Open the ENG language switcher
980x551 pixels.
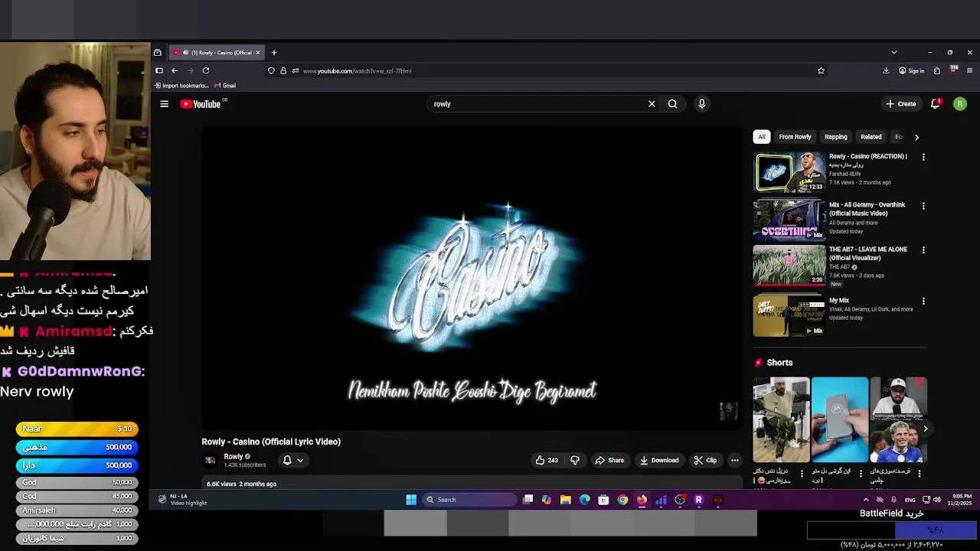pos(910,500)
